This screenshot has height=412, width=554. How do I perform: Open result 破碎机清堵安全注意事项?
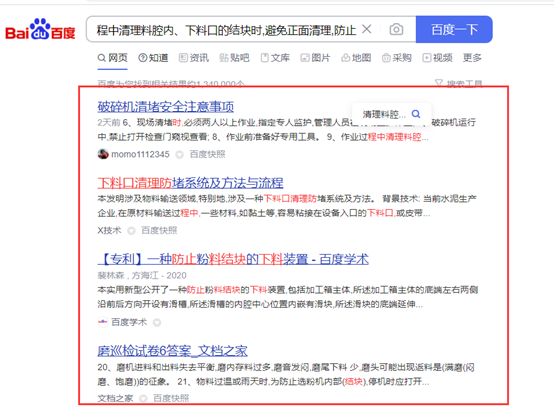tap(166, 106)
